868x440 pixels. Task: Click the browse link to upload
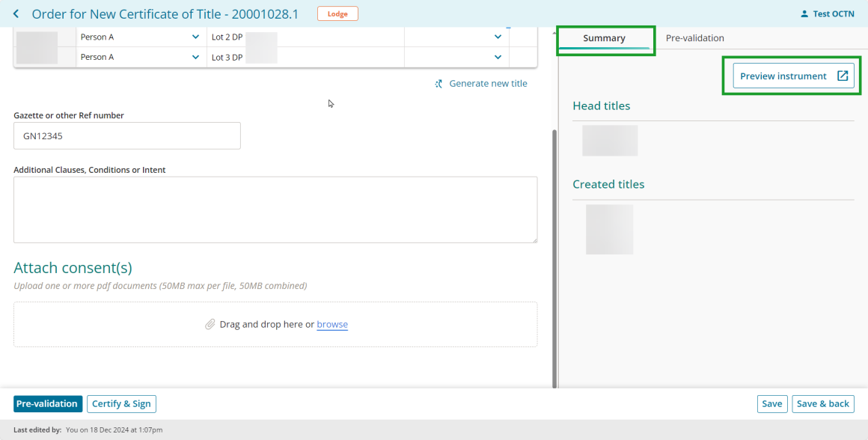tap(332, 324)
